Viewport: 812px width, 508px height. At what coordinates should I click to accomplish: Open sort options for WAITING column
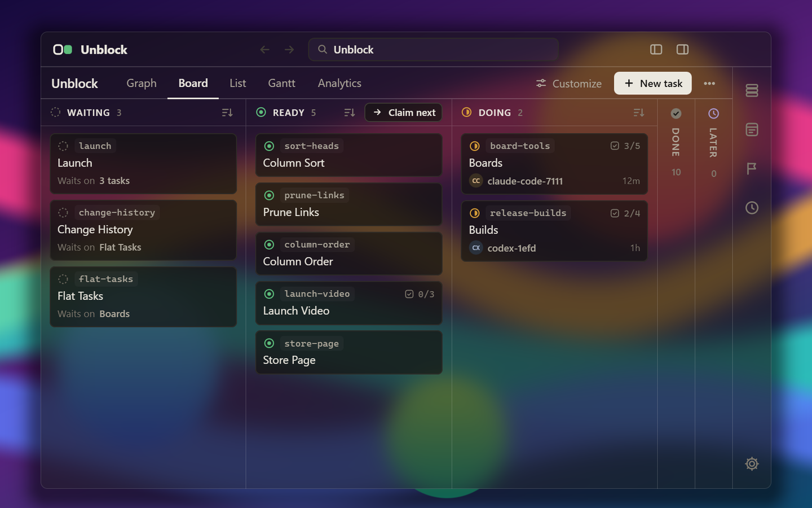coord(227,113)
